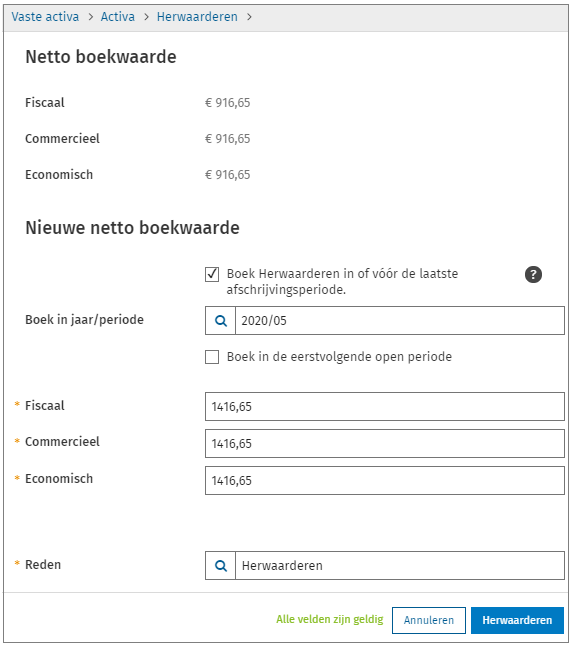Focus the Boek in jaar/periode field
Viewport: 574px width, 647px height.
click(x=399, y=321)
